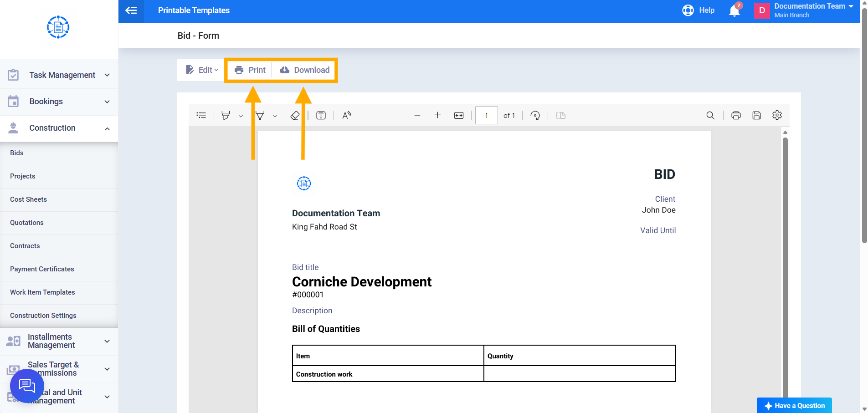This screenshot has width=868, height=413.
Task: Expand the Bookings menu
Action: coord(59,102)
